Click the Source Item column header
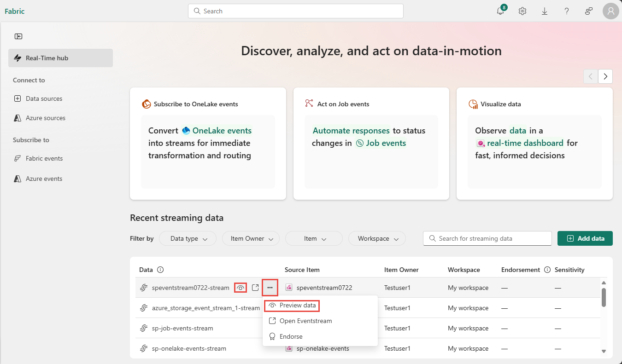Screen dimensions: 622x364 tap(302, 270)
